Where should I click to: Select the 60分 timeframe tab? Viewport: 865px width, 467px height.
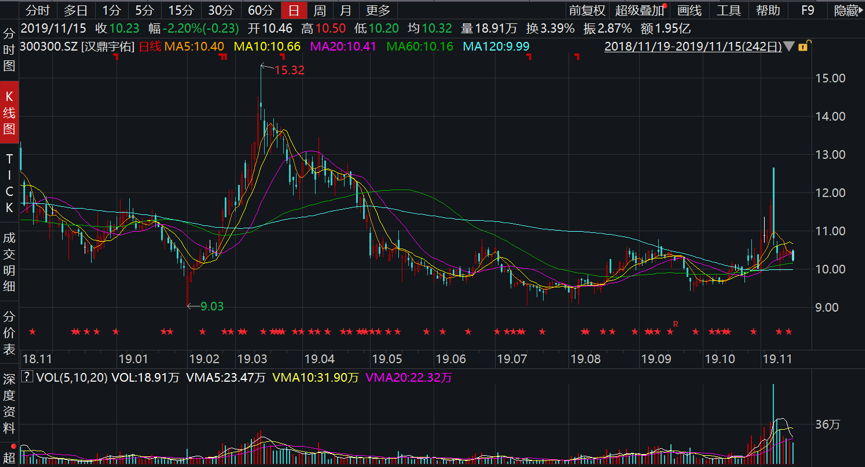(261, 10)
